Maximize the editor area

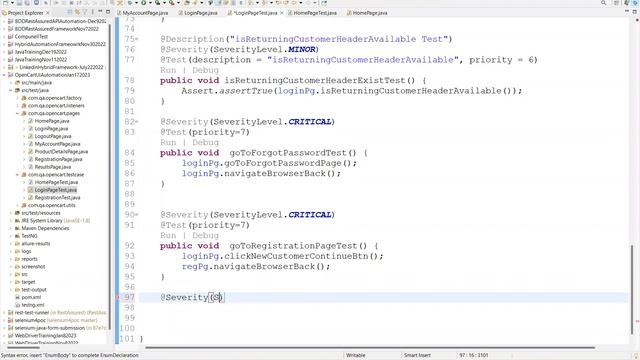click(635, 12)
